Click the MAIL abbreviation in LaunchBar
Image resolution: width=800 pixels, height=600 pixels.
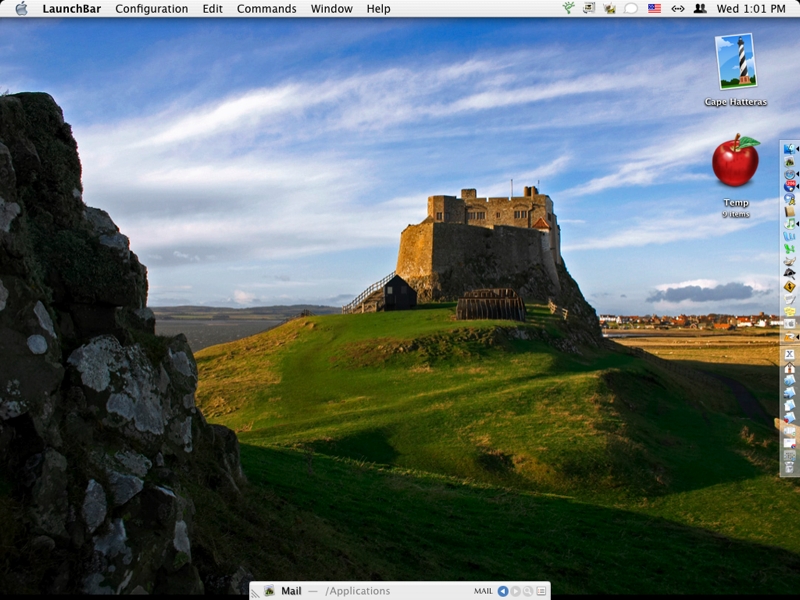pos(483,591)
